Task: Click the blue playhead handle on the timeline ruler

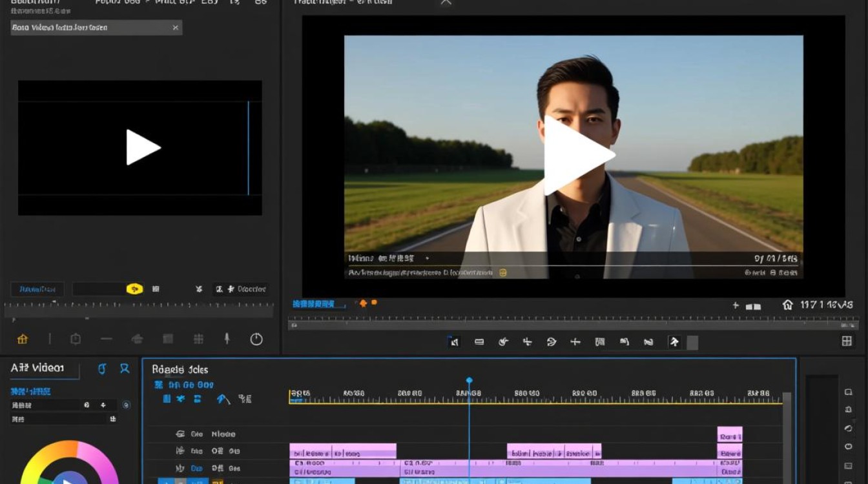Action: (470, 381)
